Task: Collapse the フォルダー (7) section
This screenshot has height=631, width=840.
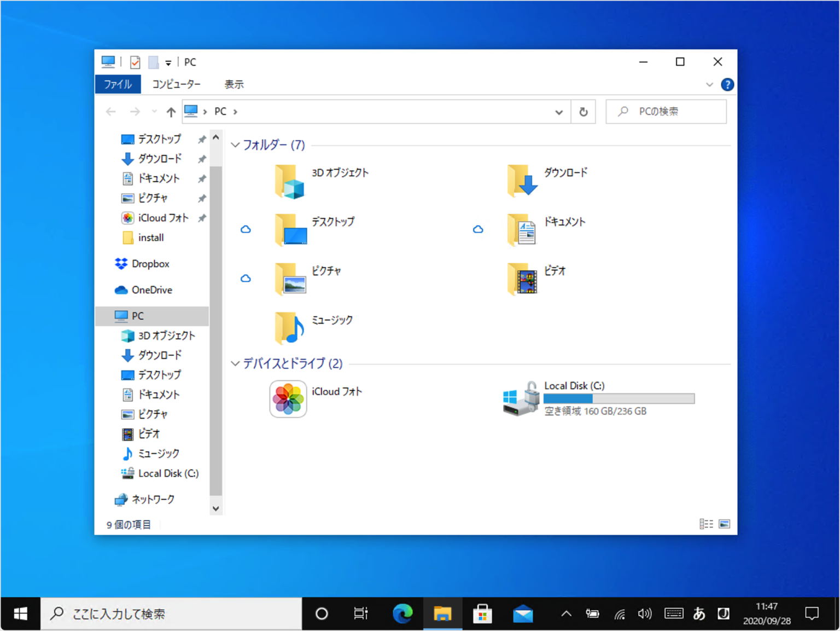Action: click(235, 144)
